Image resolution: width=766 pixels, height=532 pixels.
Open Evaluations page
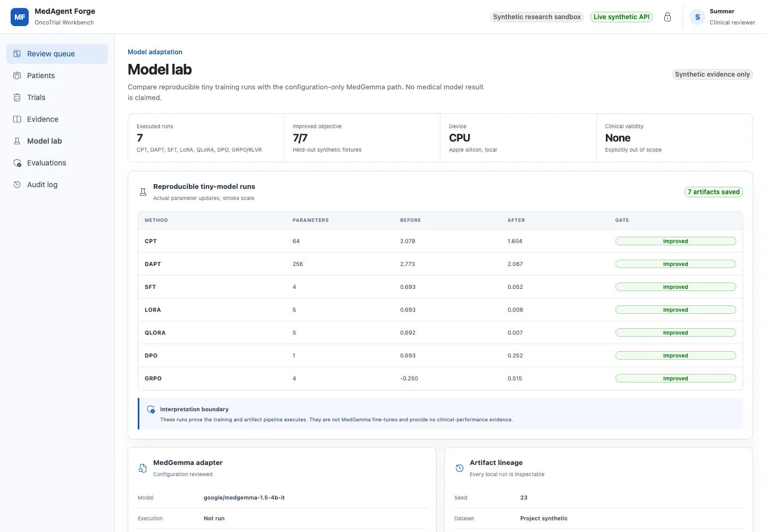coord(57,163)
